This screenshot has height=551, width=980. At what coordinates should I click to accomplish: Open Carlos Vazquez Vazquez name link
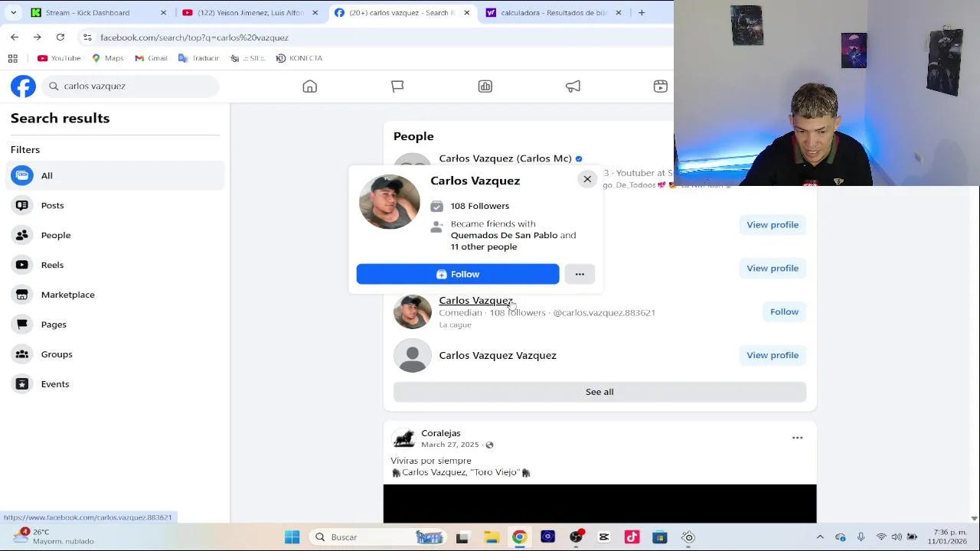(498, 355)
